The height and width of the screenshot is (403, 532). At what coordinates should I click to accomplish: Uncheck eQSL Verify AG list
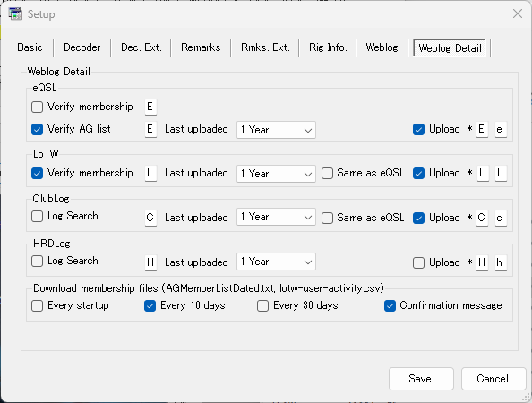coord(37,129)
